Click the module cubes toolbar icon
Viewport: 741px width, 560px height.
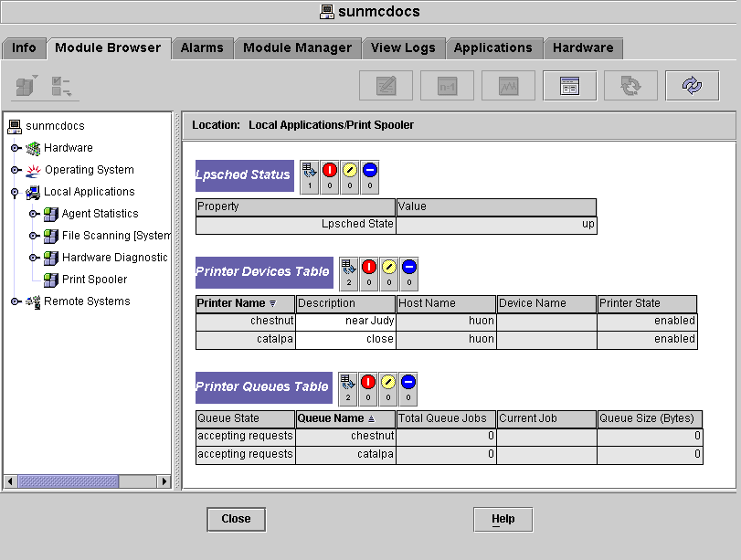(x=26, y=86)
